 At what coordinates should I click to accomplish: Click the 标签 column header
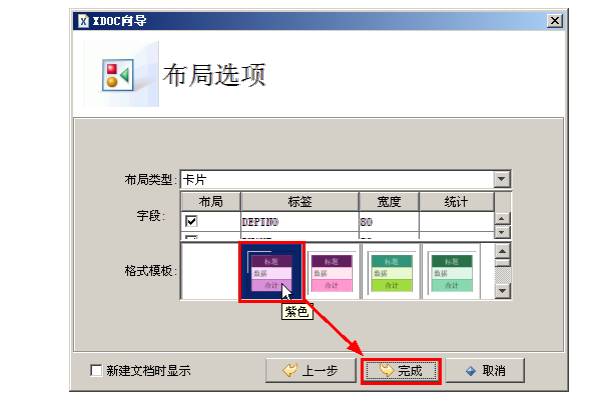tap(300, 202)
